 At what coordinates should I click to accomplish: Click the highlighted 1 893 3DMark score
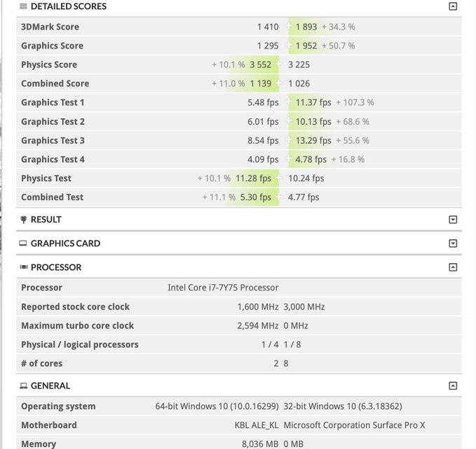(x=306, y=27)
